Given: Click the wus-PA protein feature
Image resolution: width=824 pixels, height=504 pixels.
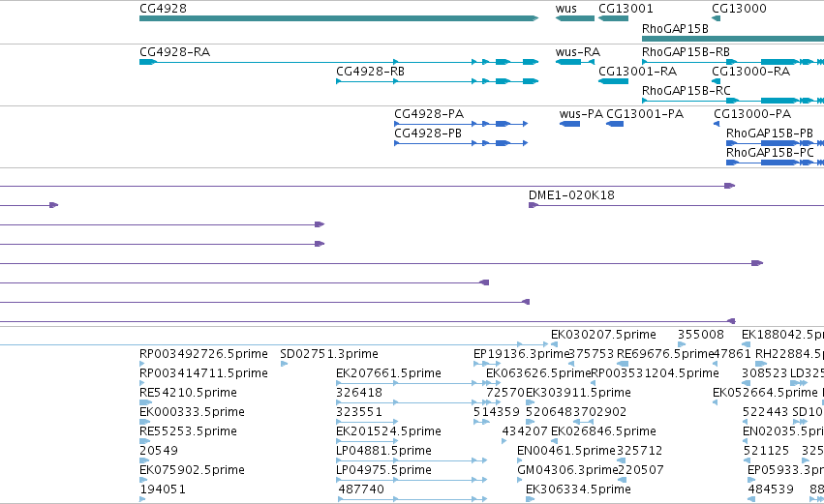Looking at the screenshot, I should (569, 124).
